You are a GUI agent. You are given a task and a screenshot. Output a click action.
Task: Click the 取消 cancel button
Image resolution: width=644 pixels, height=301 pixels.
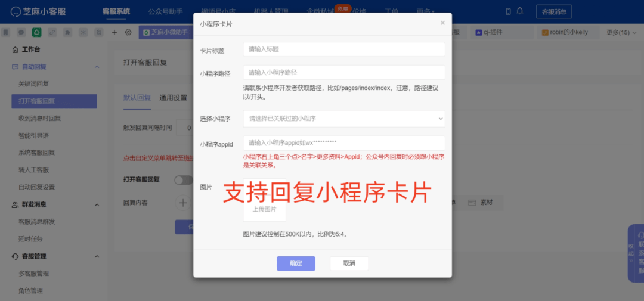click(349, 263)
